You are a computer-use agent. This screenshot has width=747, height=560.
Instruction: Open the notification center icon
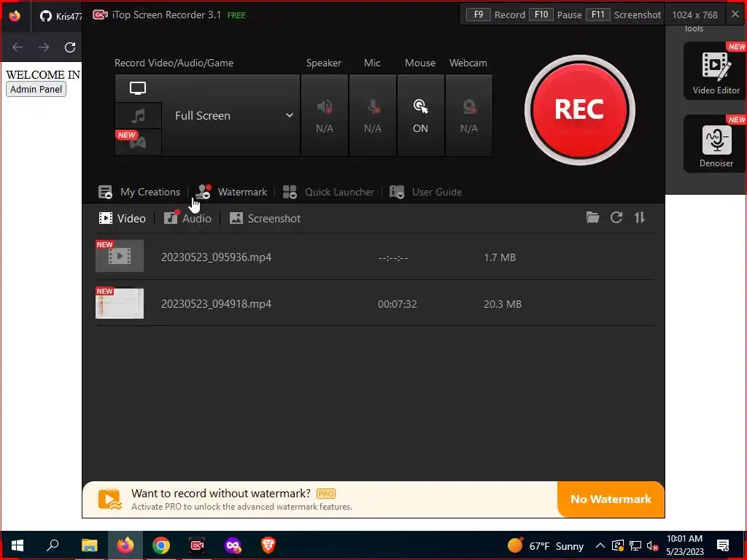723,545
